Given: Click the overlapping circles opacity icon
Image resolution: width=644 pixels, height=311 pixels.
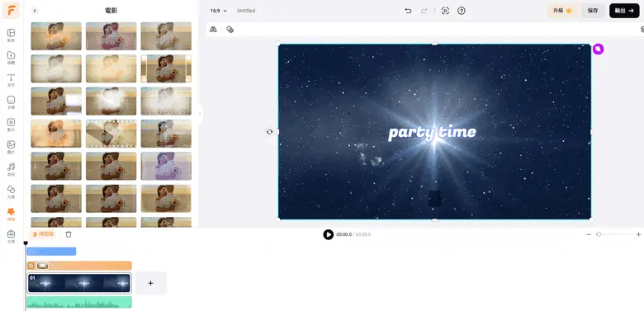Looking at the screenshot, I should (x=230, y=29).
